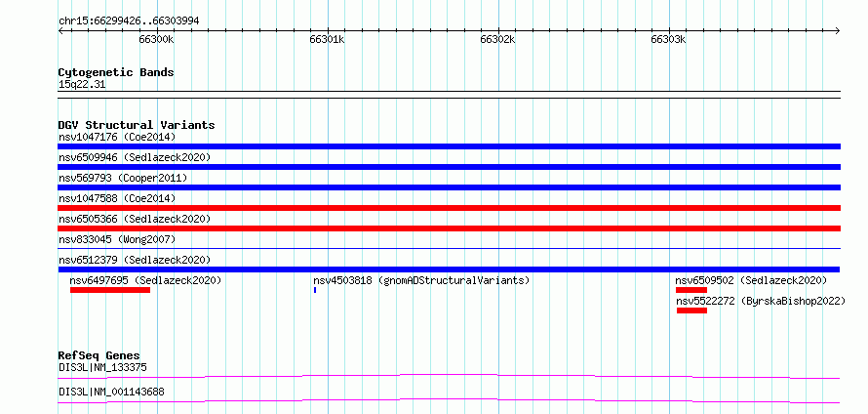868x414 pixels.
Task: Open the nsv6509502 (Sedlazeck2020) label
Action: (x=751, y=280)
